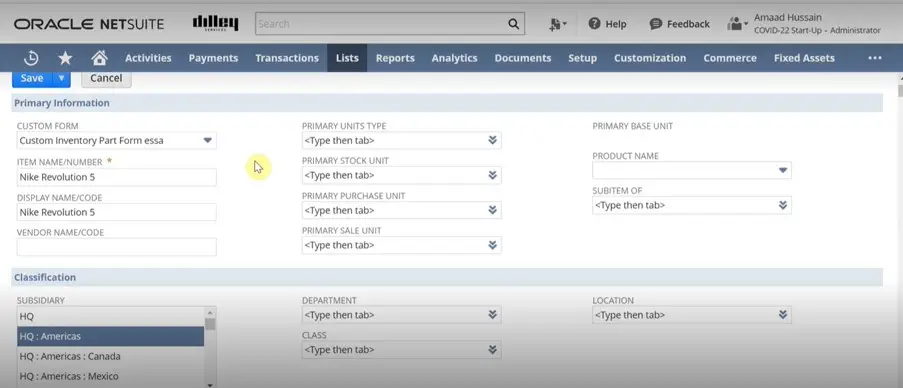The height and width of the screenshot is (388, 903).
Task: Open the Shortcuts star icon
Action: (65, 58)
